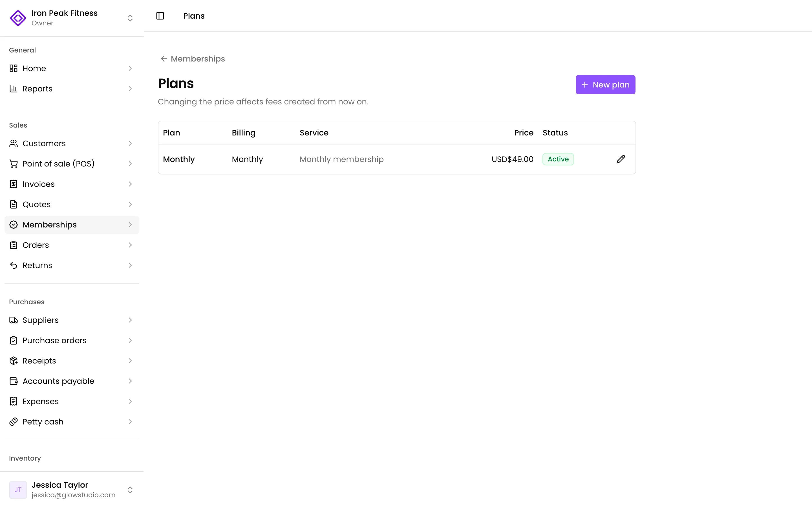Expand the Reports chevron
Image resolution: width=812 pixels, height=508 pixels.
[x=130, y=89]
